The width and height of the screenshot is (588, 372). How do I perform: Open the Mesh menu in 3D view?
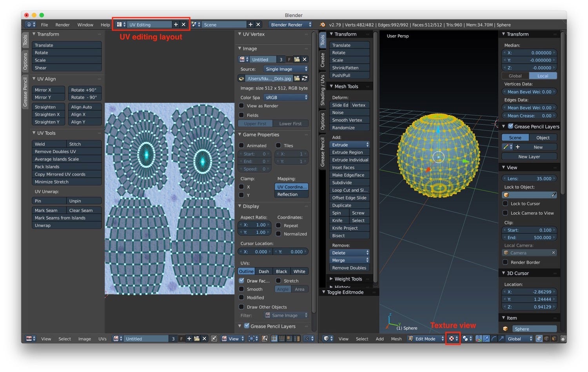pyautogui.click(x=396, y=339)
